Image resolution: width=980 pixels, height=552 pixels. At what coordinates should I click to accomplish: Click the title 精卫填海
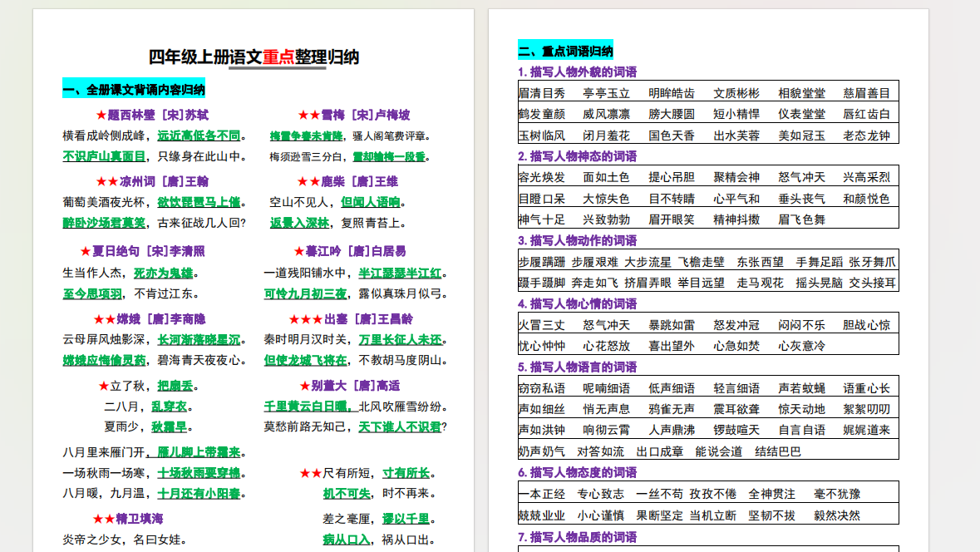click(x=140, y=519)
